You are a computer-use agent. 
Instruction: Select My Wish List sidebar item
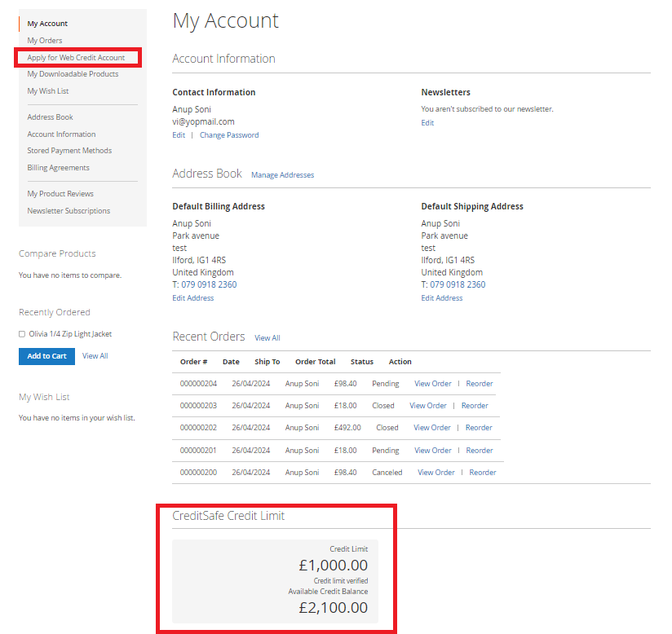pos(48,91)
